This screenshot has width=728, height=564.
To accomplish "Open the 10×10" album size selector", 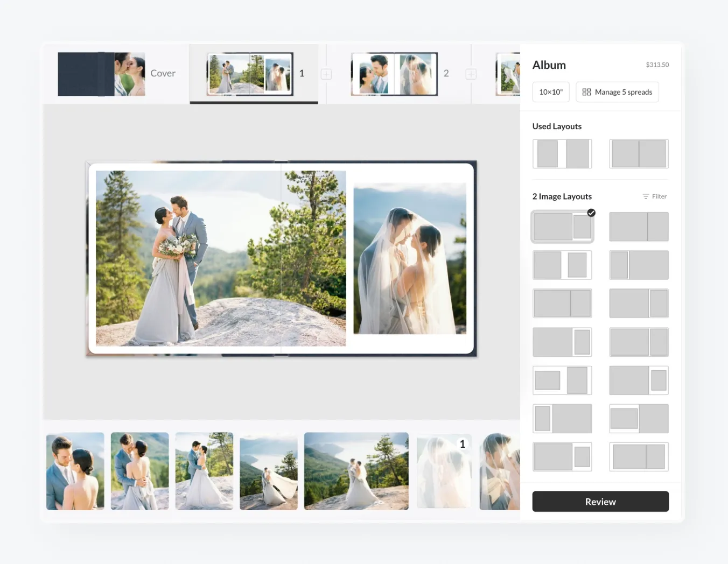I will pyautogui.click(x=550, y=91).
